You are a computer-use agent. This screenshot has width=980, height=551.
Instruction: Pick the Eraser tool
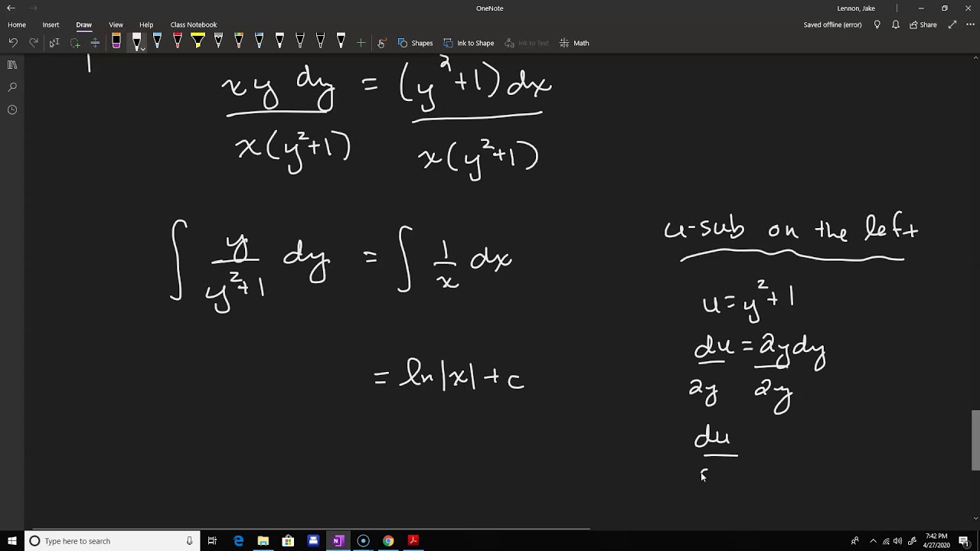click(116, 42)
